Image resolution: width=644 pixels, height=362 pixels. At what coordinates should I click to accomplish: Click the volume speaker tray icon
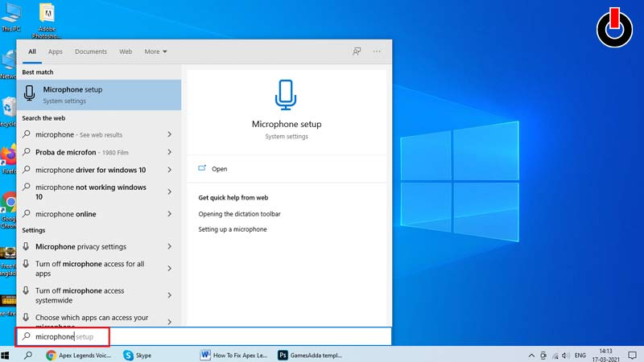coord(566,356)
